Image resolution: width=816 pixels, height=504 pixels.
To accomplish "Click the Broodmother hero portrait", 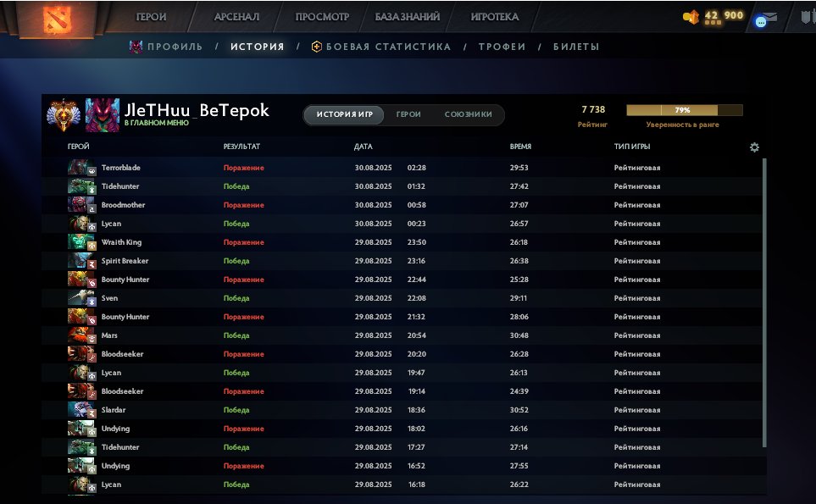I will (82, 205).
